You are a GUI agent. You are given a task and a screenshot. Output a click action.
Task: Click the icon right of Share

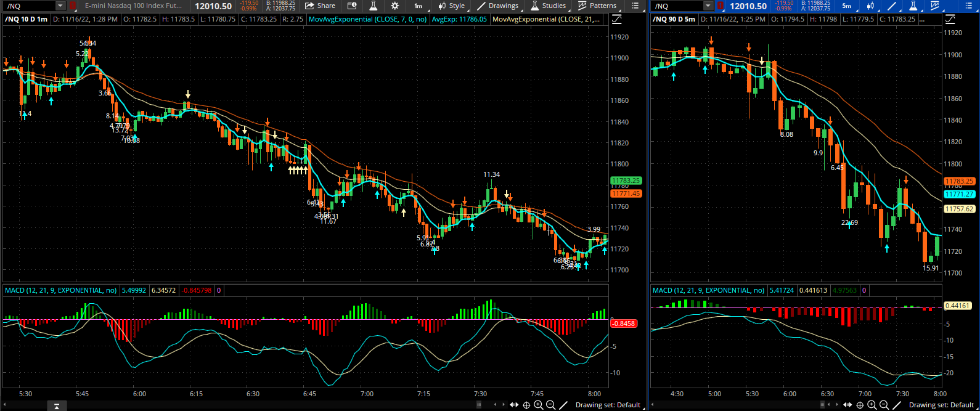tap(352, 6)
